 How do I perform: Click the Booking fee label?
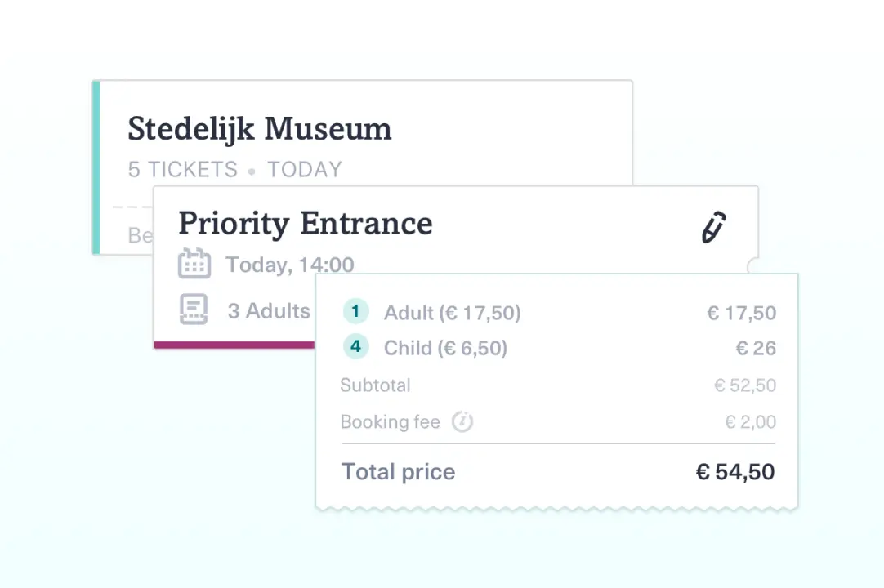tap(391, 421)
